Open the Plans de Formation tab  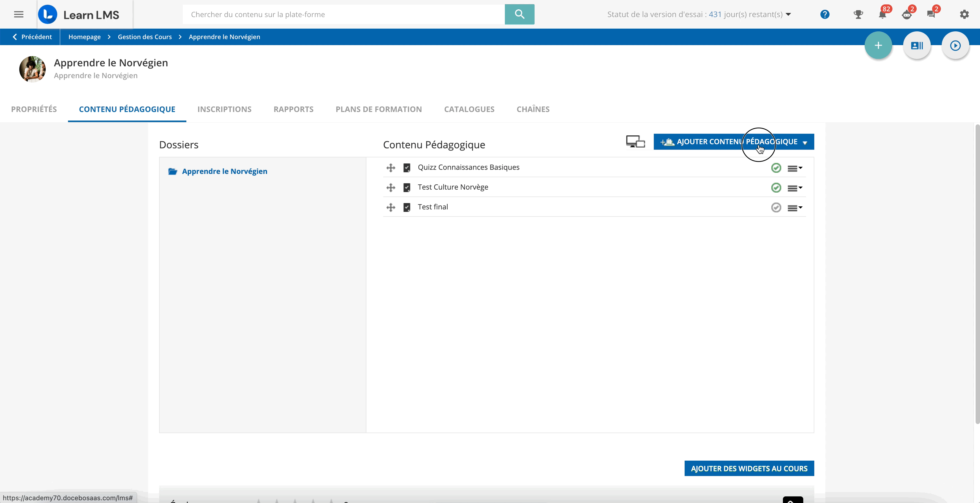(379, 109)
